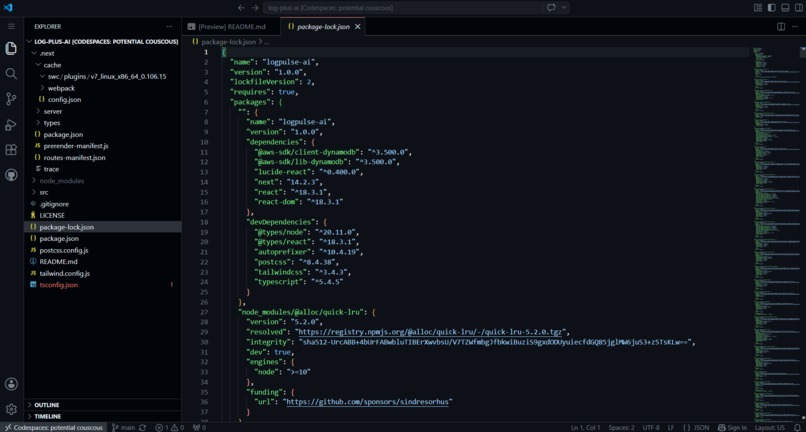This screenshot has height=432, width=806.
Task: Open the Manage gear settings menu
Action: pyautogui.click(x=11, y=409)
